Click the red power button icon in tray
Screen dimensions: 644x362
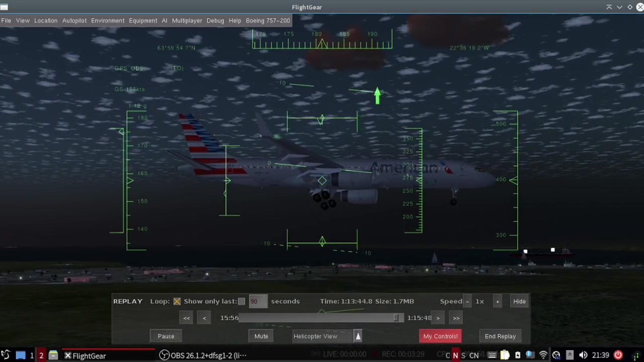pos(619,355)
